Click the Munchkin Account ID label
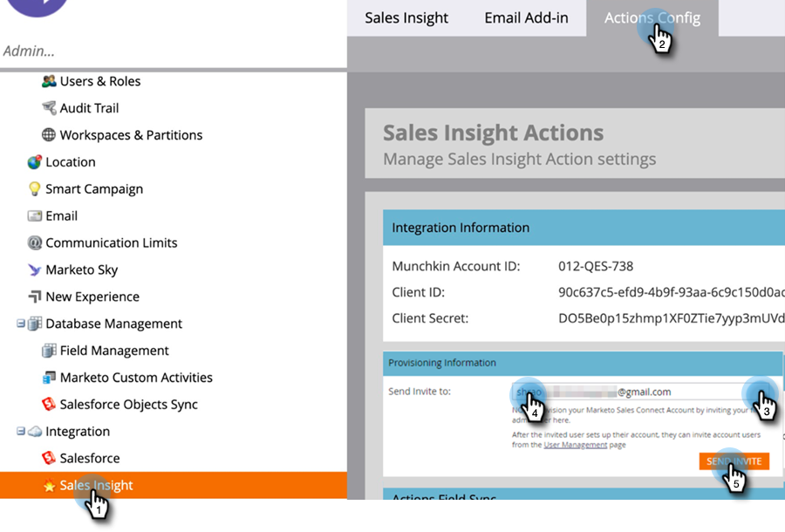 [456, 266]
